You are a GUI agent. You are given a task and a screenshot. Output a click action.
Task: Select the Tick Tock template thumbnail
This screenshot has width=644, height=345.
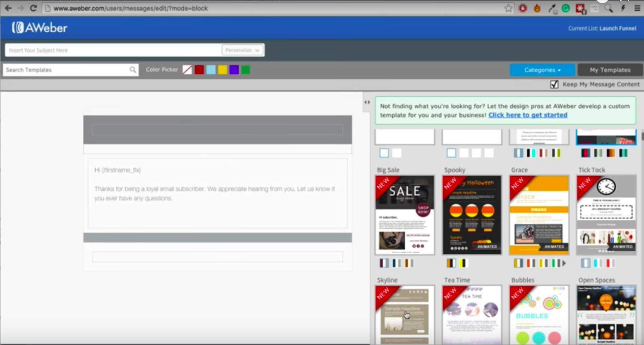pyautogui.click(x=606, y=215)
